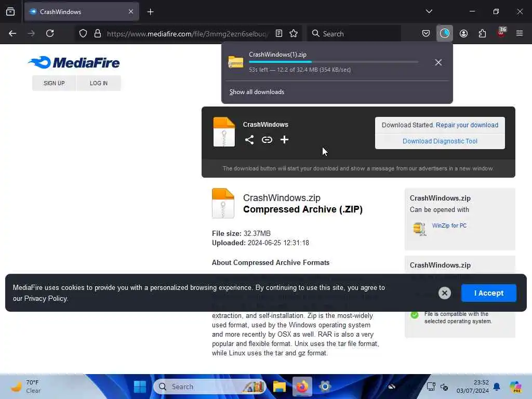
Task: Click the Windows taskbar Search box
Action: tap(209, 387)
